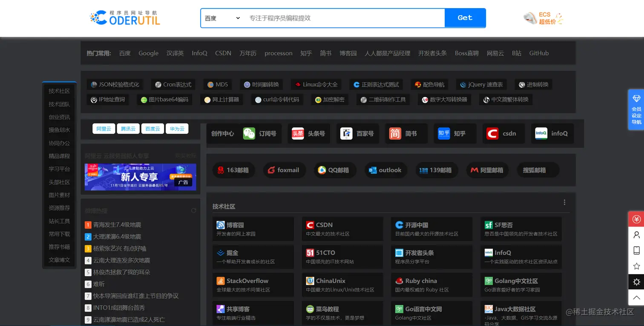The height and width of the screenshot is (326, 644).
Task: Open the user profile icon
Action: point(636,234)
